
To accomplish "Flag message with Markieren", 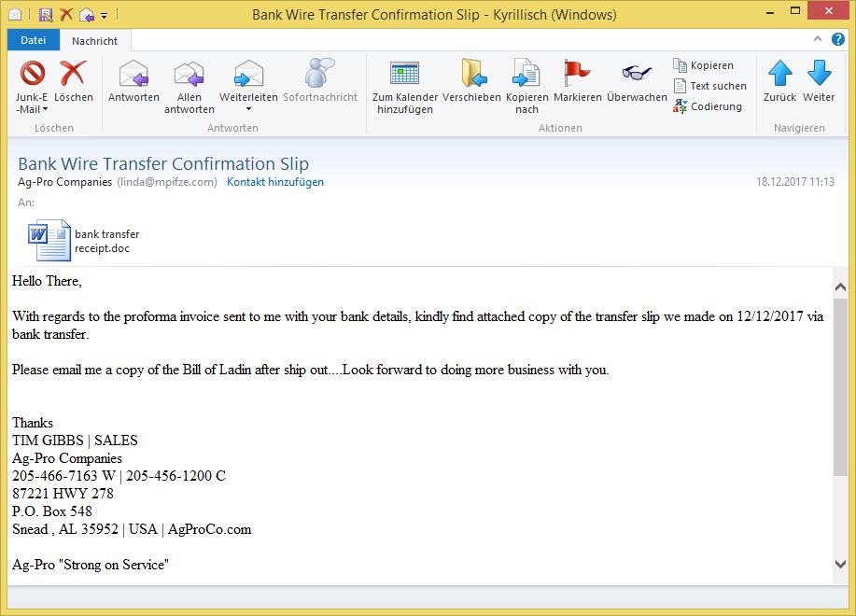I will click(x=578, y=81).
